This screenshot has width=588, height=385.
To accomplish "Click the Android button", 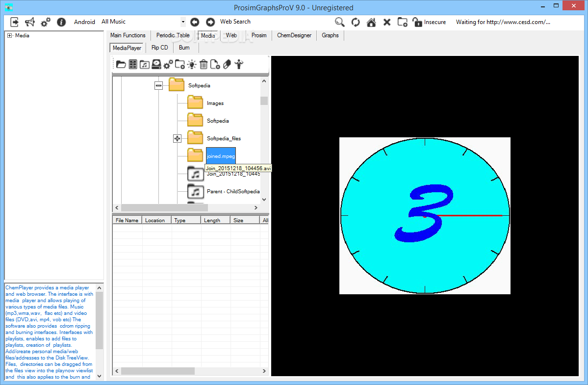I will pos(84,22).
